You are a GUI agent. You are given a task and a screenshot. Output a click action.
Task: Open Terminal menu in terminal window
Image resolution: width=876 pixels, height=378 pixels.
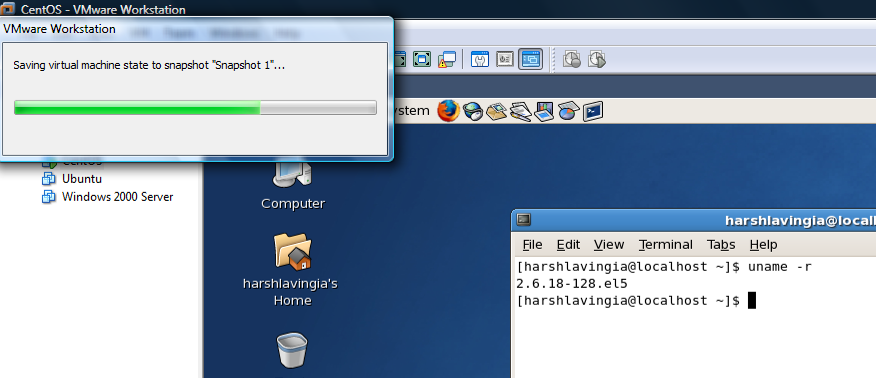666,245
